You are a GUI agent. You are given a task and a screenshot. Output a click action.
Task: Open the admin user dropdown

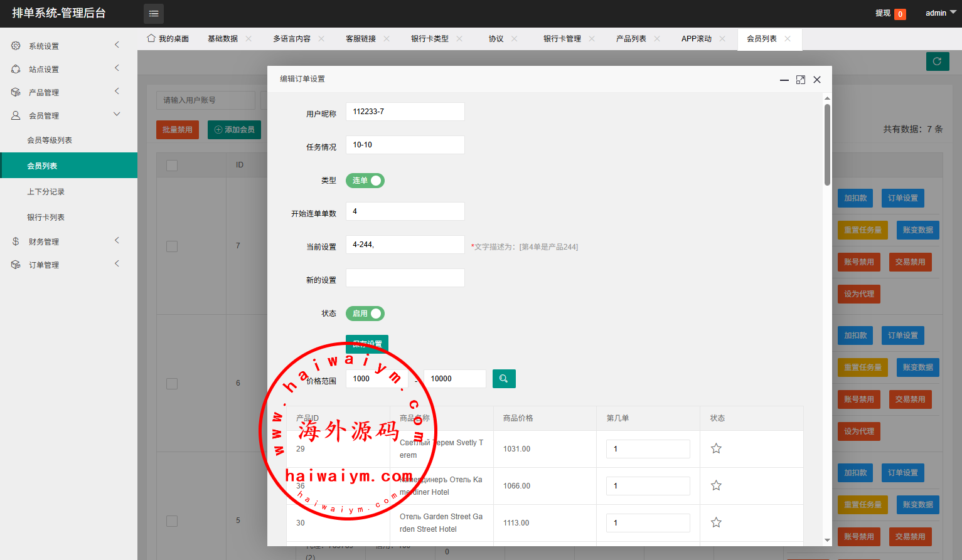point(940,13)
